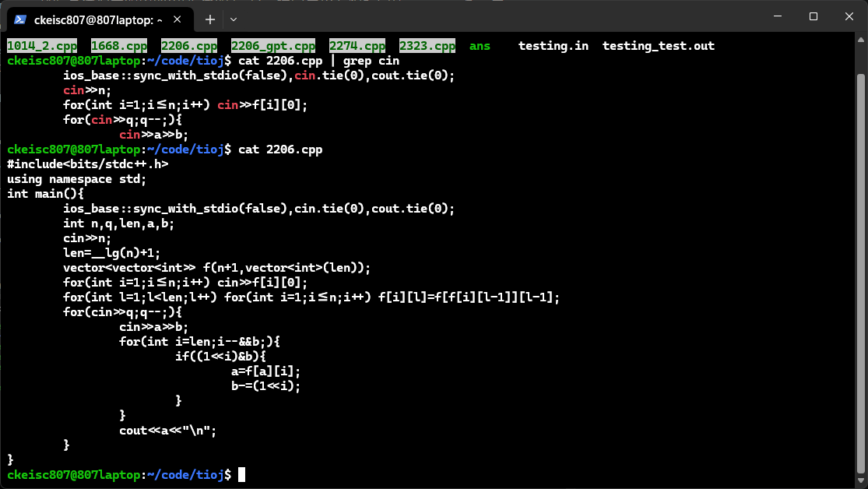The image size is (868, 489).
Task: Click the cursor block at the last prompt
Action: point(242,474)
